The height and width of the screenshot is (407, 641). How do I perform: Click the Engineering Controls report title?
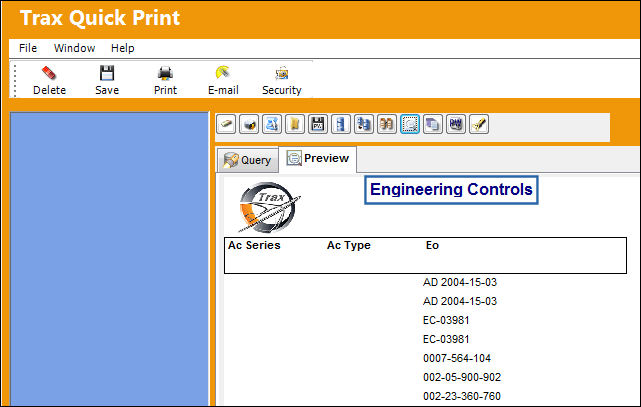[451, 190]
